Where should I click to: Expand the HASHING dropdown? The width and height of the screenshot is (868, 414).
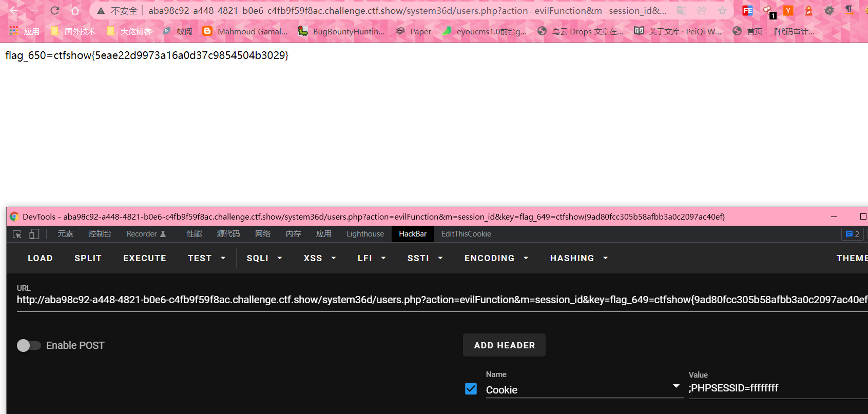click(579, 258)
